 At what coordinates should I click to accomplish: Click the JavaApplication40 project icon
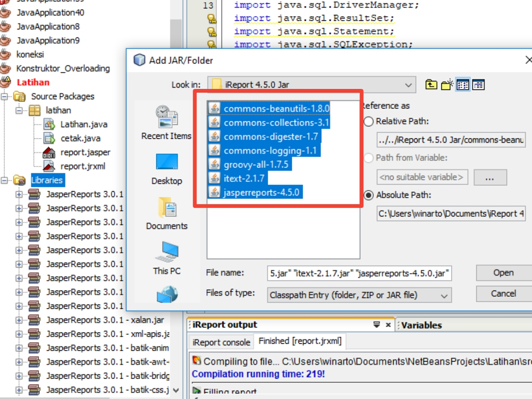click(x=5, y=12)
